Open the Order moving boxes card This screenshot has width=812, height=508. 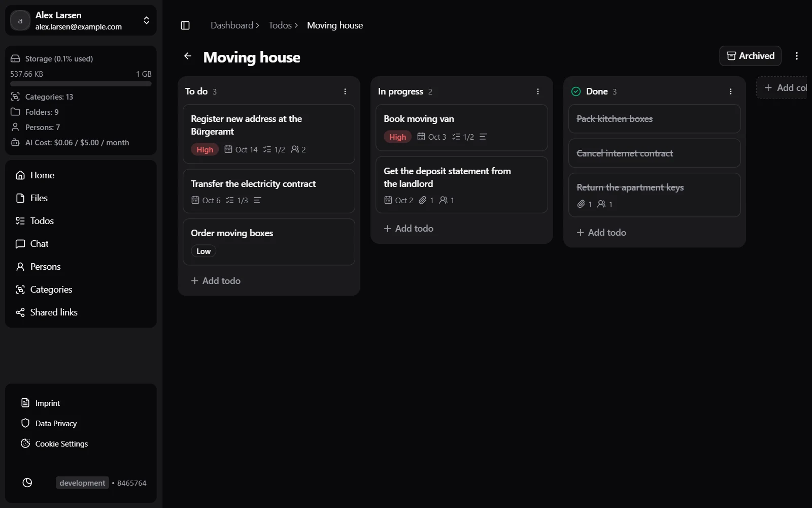coord(269,242)
